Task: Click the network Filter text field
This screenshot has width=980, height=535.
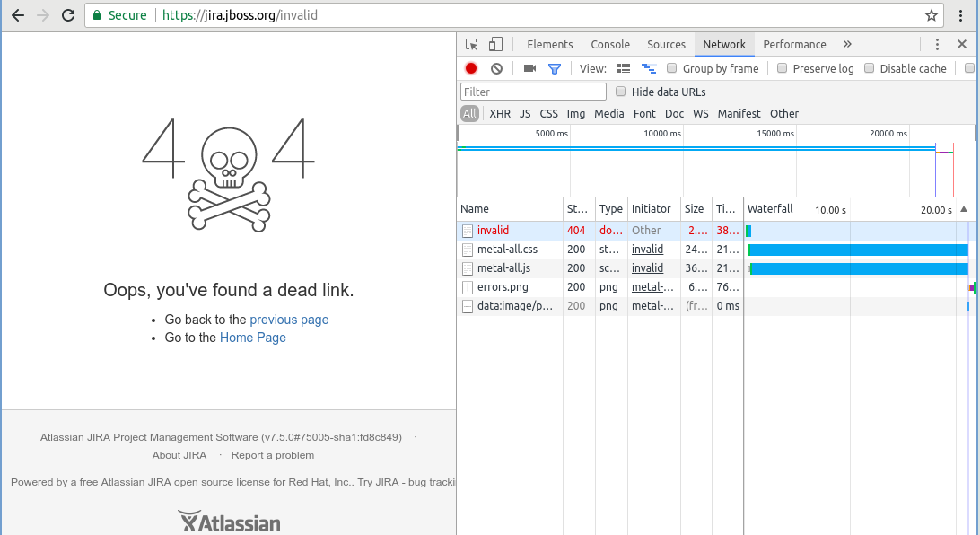Action: click(x=533, y=92)
